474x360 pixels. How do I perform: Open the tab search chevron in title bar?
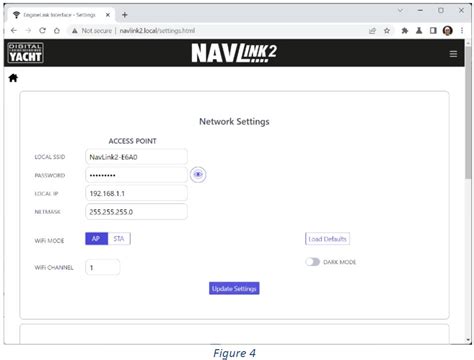pos(400,11)
